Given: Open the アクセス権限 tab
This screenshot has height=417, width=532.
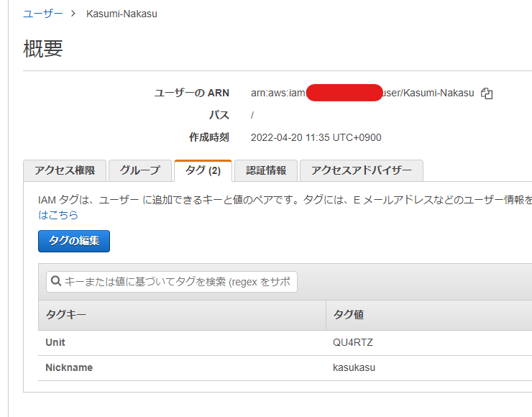Looking at the screenshot, I should (x=65, y=170).
